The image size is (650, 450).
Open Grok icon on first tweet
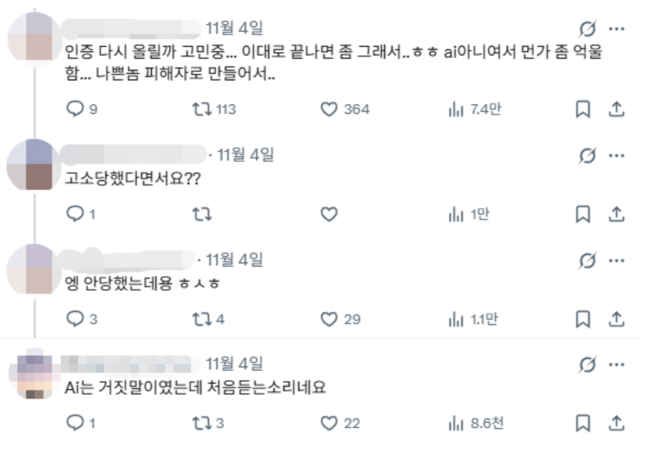coord(588,29)
